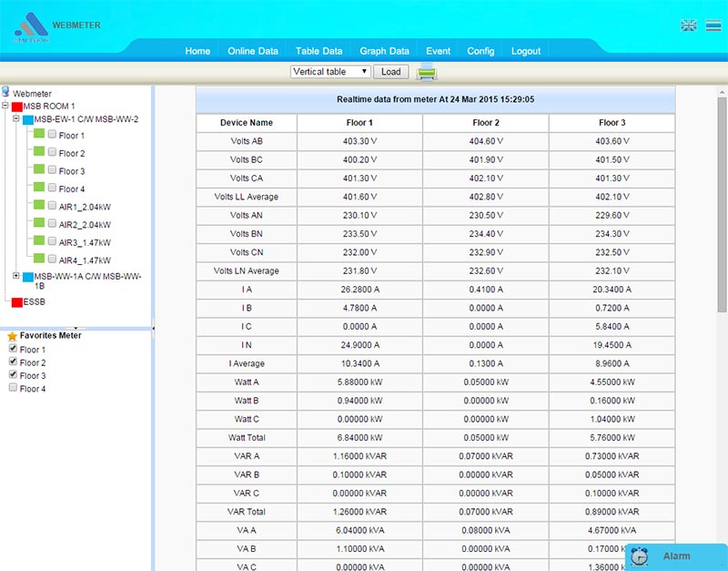Select the AIR4_1.47kW tree label
The width and height of the screenshot is (728, 571).
click(x=85, y=260)
